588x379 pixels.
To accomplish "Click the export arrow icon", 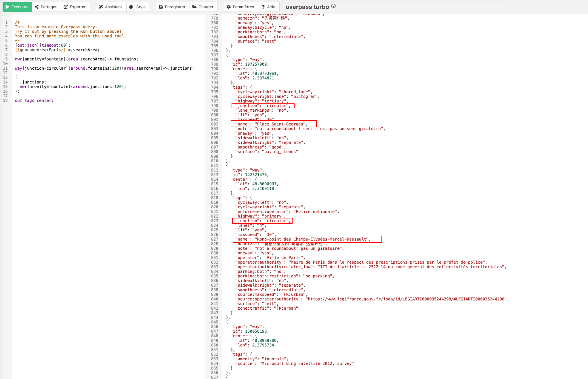I will [x=66, y=7].
